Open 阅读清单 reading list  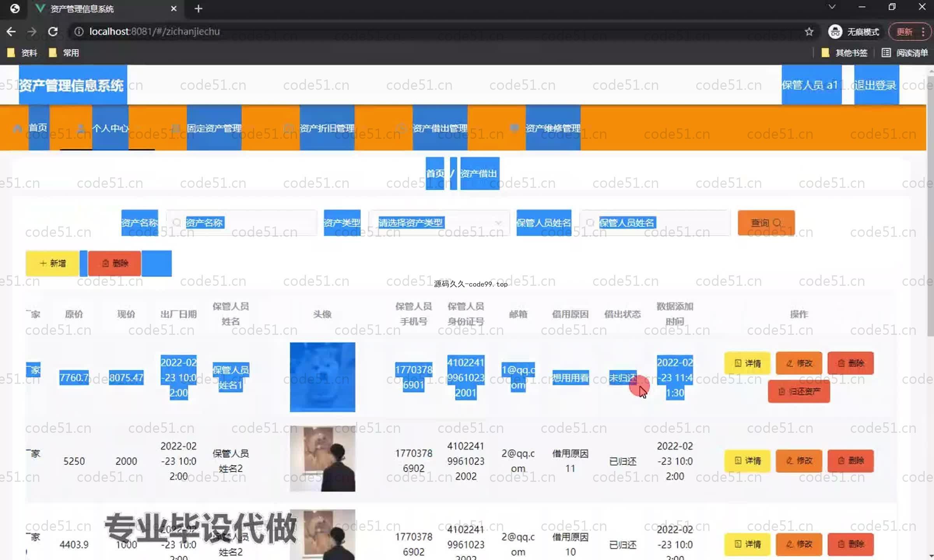[905, 53]
